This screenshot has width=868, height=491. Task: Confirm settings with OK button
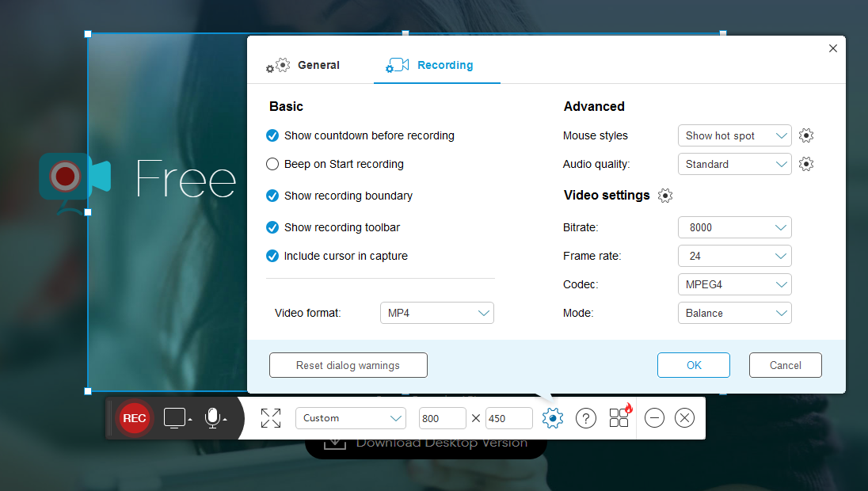[x=694, y=365]
